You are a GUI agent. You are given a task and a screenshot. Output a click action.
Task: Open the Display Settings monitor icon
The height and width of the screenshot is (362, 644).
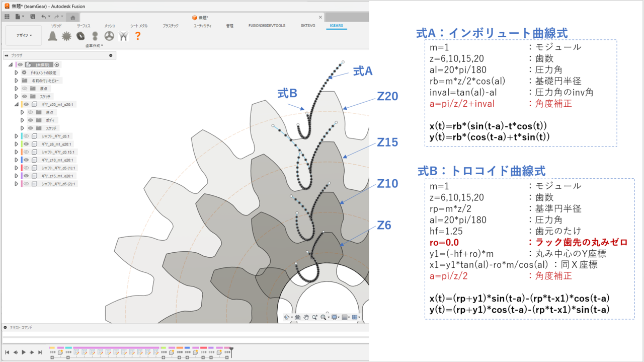click(335, 317)
